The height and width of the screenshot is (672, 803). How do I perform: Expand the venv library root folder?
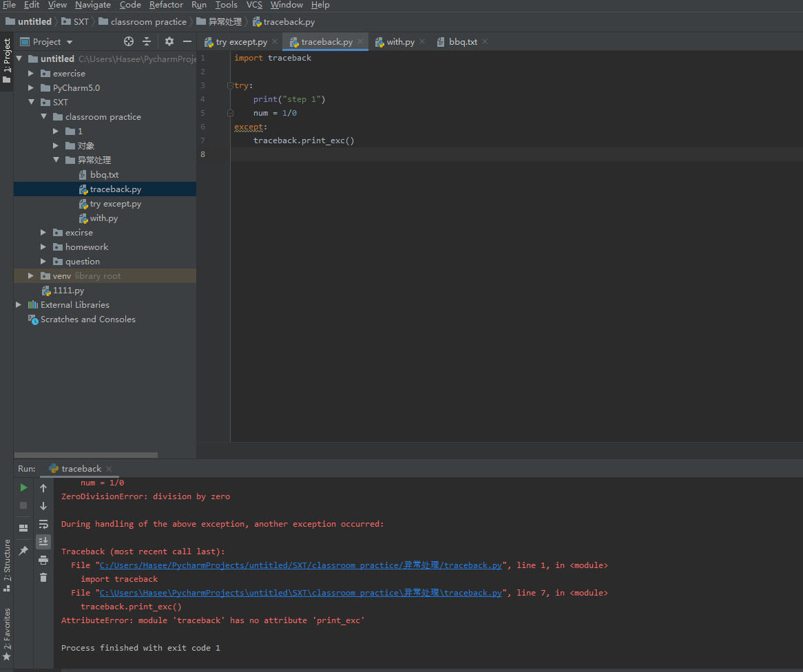tap(31, 275)
